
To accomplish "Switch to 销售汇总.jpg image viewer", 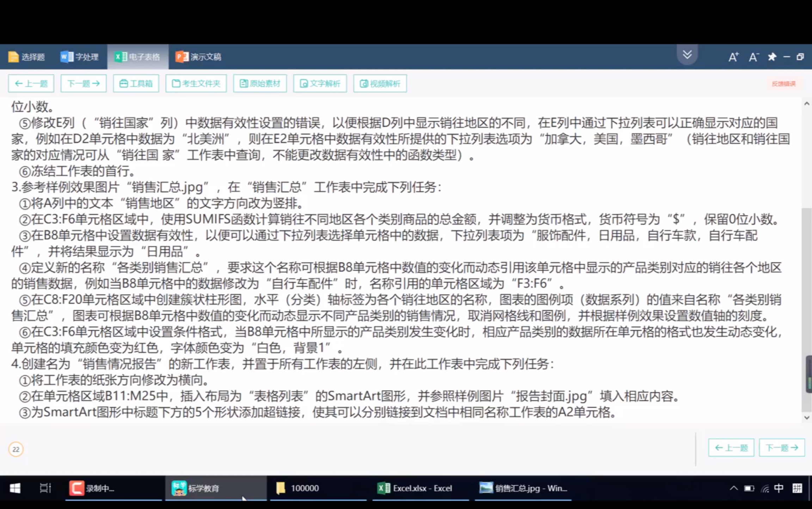I will (523, 488).
